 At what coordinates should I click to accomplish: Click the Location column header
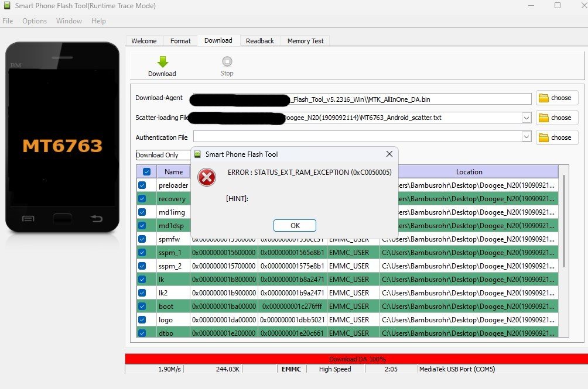[x=469, y=172]
